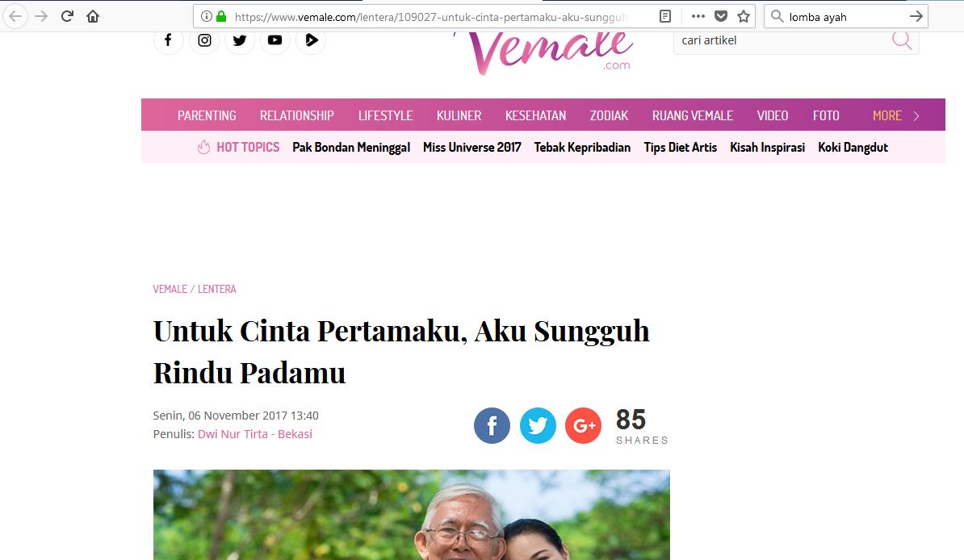This screenshot has height=560, width=964.
Task: Show site information lock icon
Action: click(221, 17)
